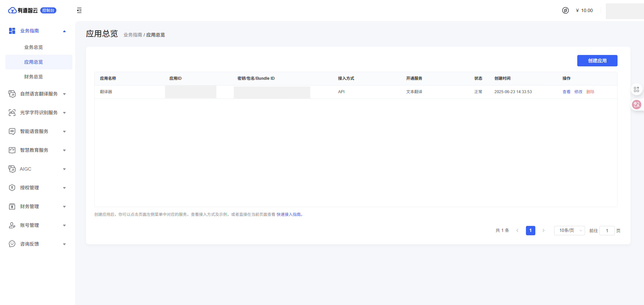Open the floating translate widget icon

pos(636,105)
